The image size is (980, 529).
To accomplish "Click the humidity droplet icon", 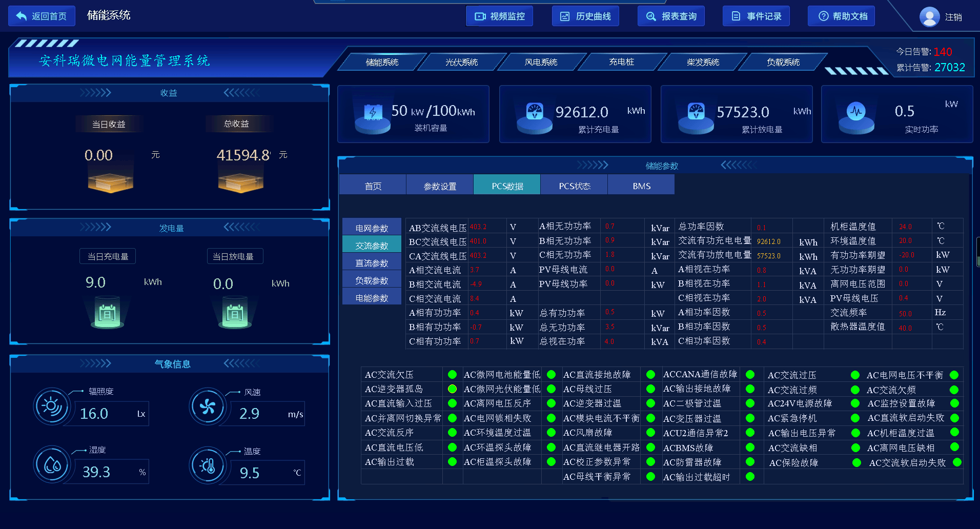I will (51, 464).
